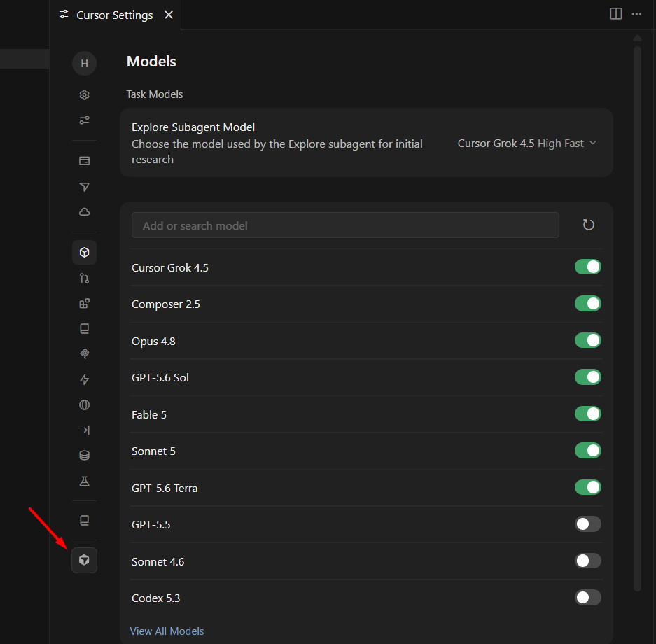Open the two-sliders settings section in sidebar
Screen dimensions: 656x644
pos(84,120)
